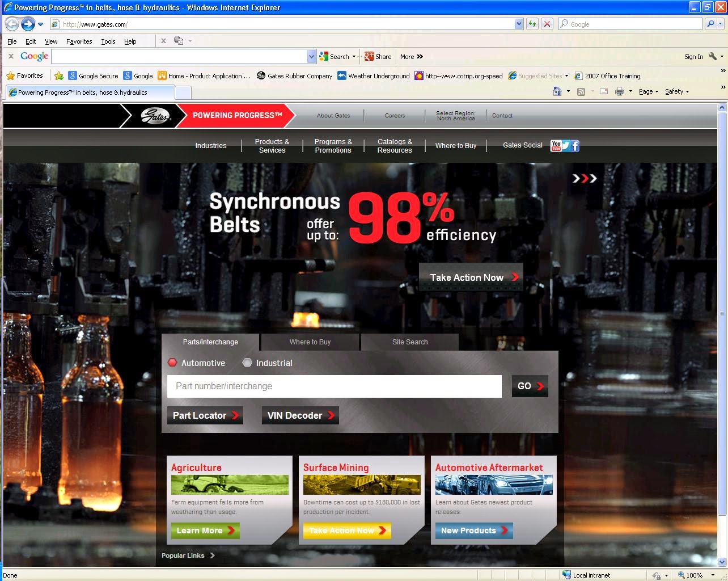Select the Parts/Interchange tab
Viewport: 728px width, 581px height.
pyautogui.click(x=210, y=342)
